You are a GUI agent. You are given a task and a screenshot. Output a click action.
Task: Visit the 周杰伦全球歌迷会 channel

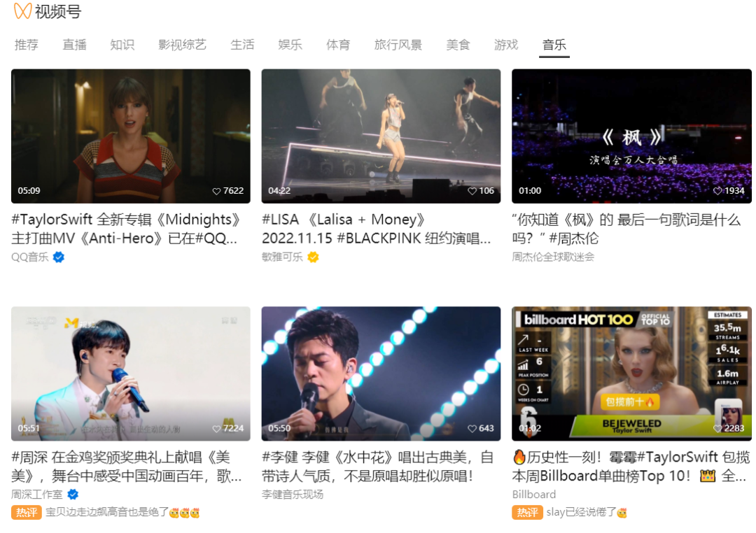click(553, 257)
